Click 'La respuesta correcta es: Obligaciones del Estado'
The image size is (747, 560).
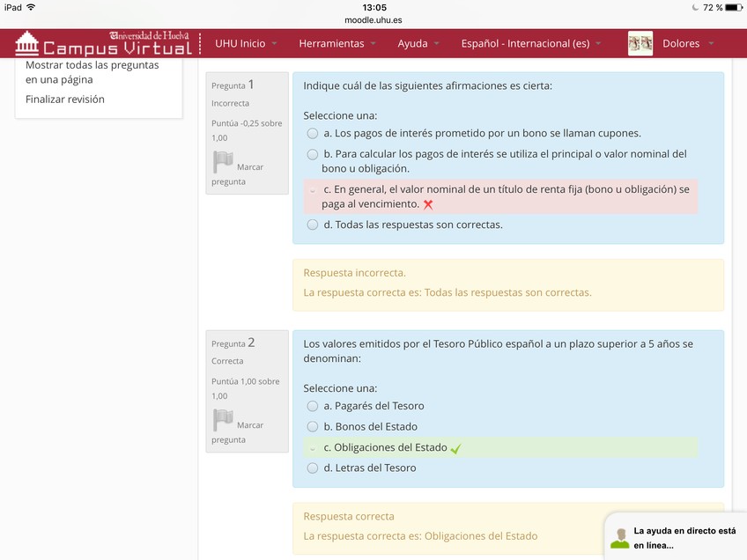[420, 535]
